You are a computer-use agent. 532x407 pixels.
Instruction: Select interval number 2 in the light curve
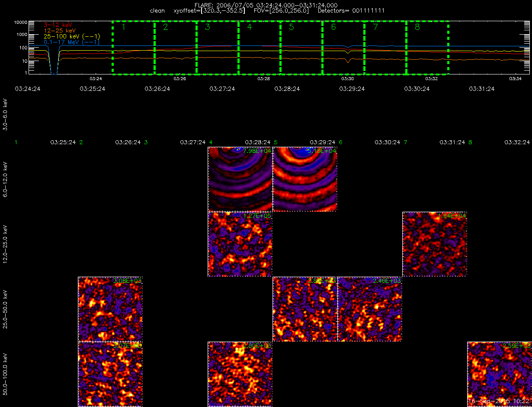165,27
